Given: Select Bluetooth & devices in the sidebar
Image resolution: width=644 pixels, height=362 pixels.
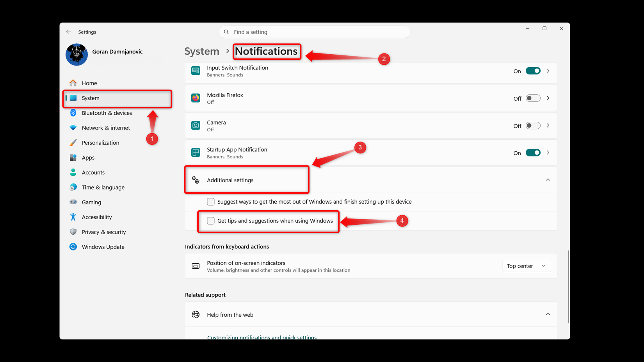Looking at the screenshot, I should point(117,113).
